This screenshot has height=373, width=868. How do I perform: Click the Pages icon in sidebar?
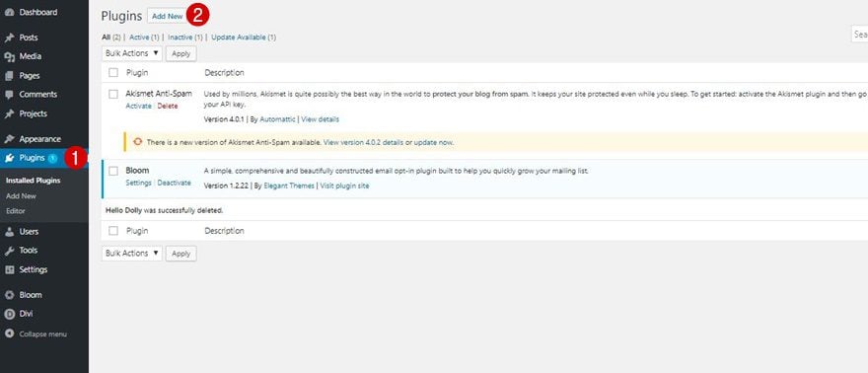[x=10, y=76]
